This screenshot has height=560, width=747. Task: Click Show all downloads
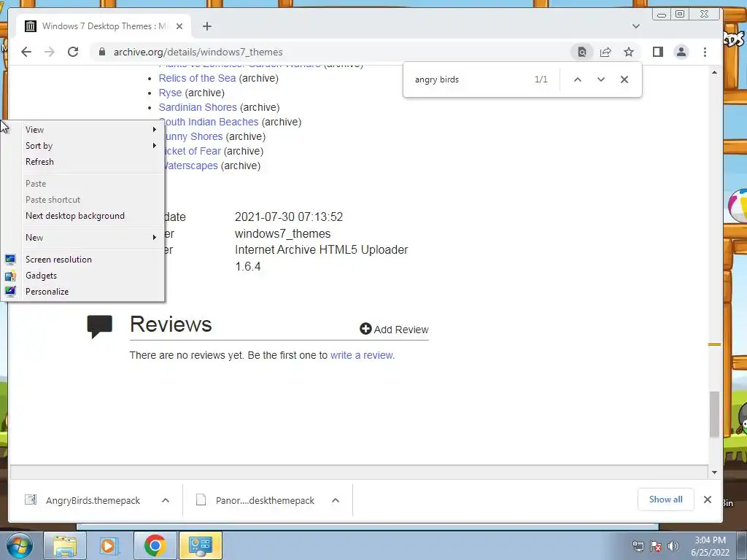(665, 499)
